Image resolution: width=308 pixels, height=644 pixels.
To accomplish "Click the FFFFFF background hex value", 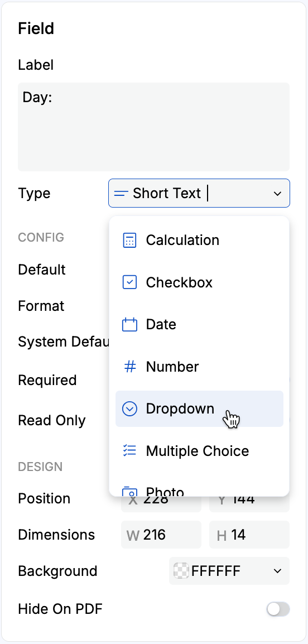I will (x=216, y=571).
